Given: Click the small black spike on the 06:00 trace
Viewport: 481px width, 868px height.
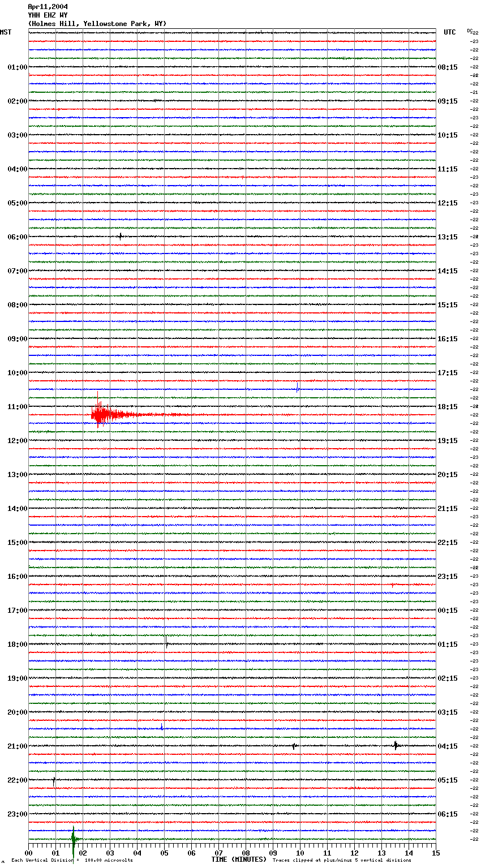Looking at the screenshot, I should tap(120, 237).
